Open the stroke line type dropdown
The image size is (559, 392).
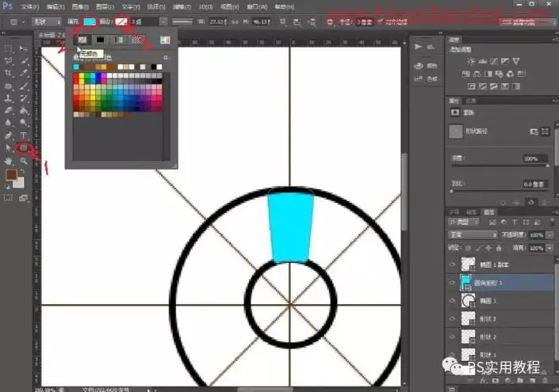182,22
